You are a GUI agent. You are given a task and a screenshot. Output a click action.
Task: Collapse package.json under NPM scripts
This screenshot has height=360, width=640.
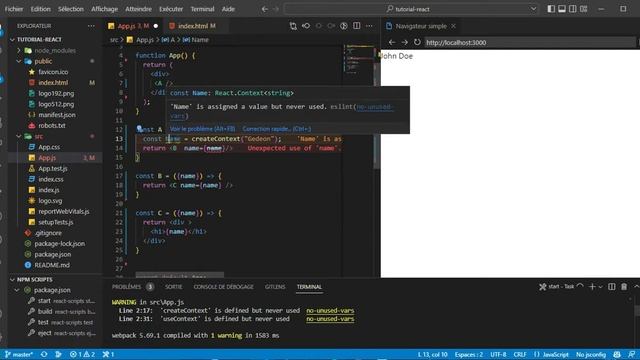click(x=52, y=290)
